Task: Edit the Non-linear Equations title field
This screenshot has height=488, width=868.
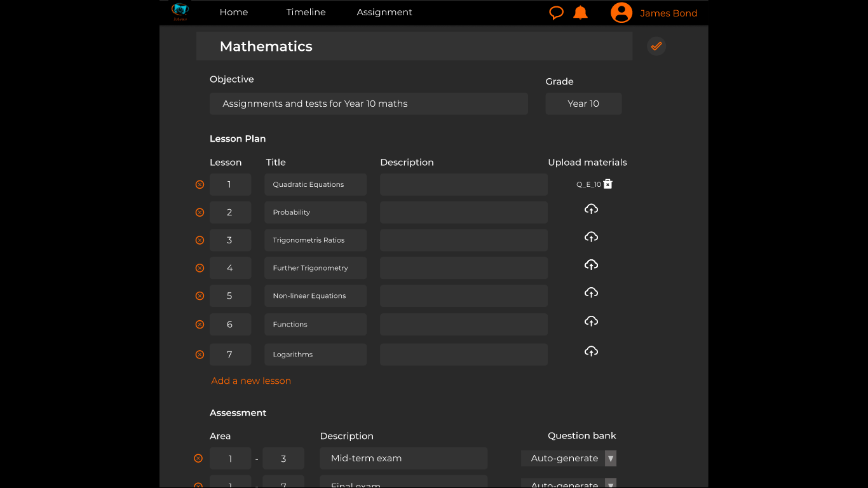Action: click(316, 296)
